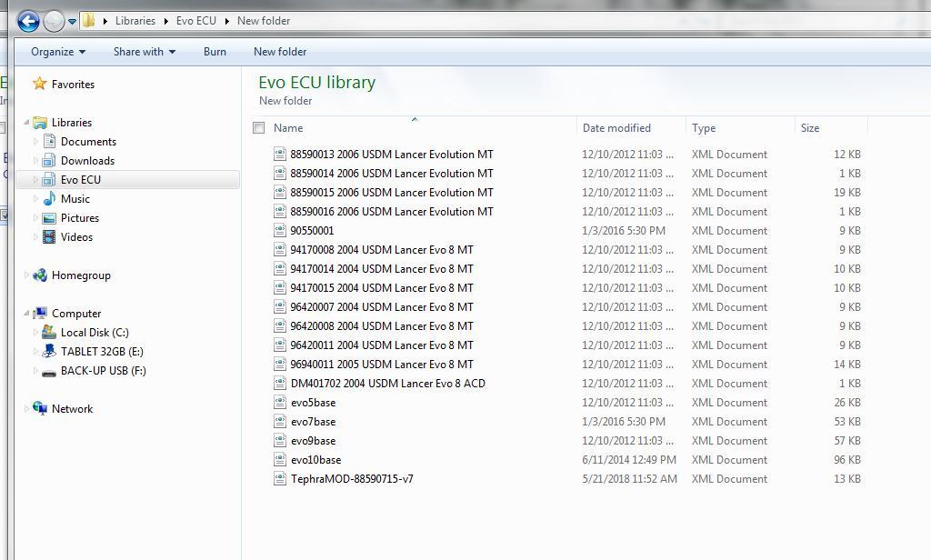Toggle the select-all checkbox in header
The image size is (931, 560).
[259, 128]
